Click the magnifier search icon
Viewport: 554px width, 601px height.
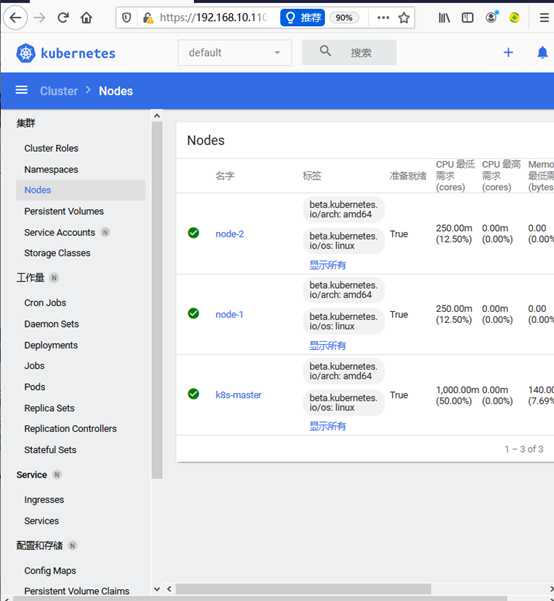(x=325, y=51)
